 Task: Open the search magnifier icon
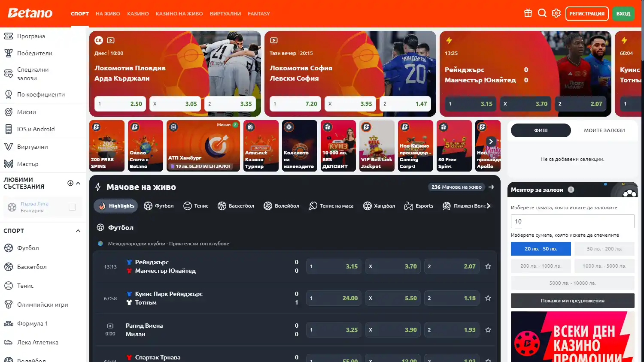542,13
